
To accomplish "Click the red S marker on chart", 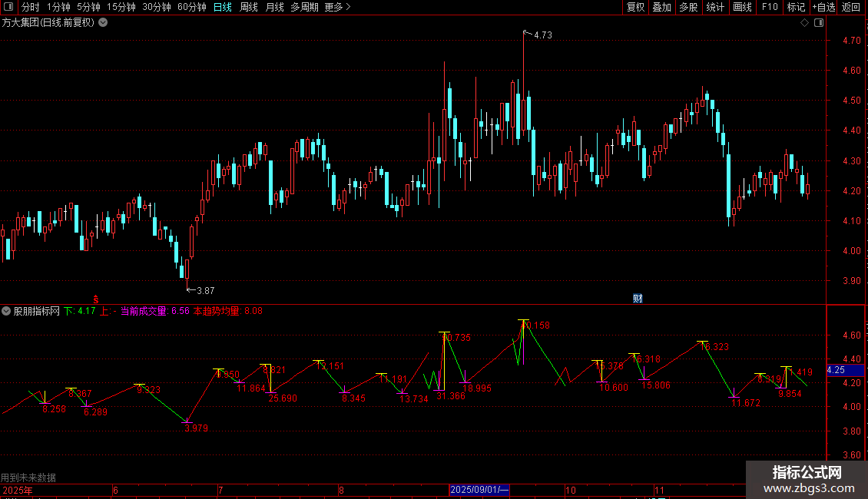I will point(96,299).
